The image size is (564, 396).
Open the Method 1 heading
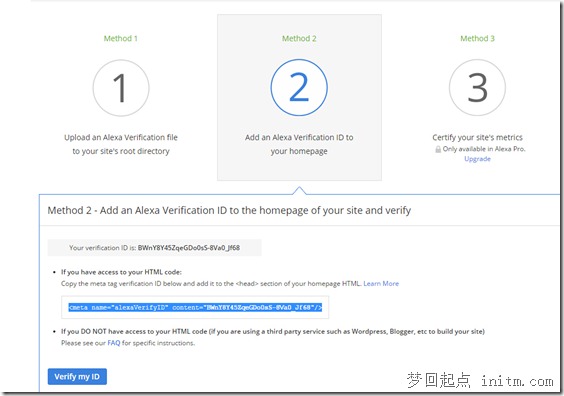pyautogui.click(x=120, y=38)
